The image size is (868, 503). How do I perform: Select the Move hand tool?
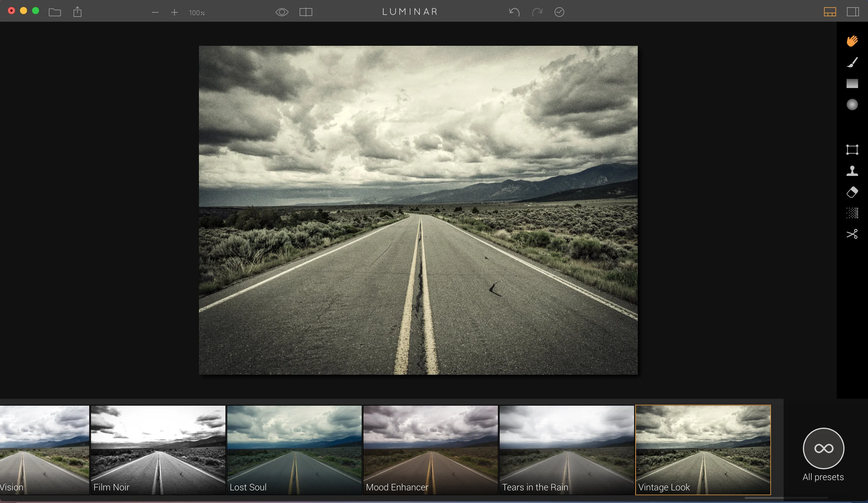point(852,41)
